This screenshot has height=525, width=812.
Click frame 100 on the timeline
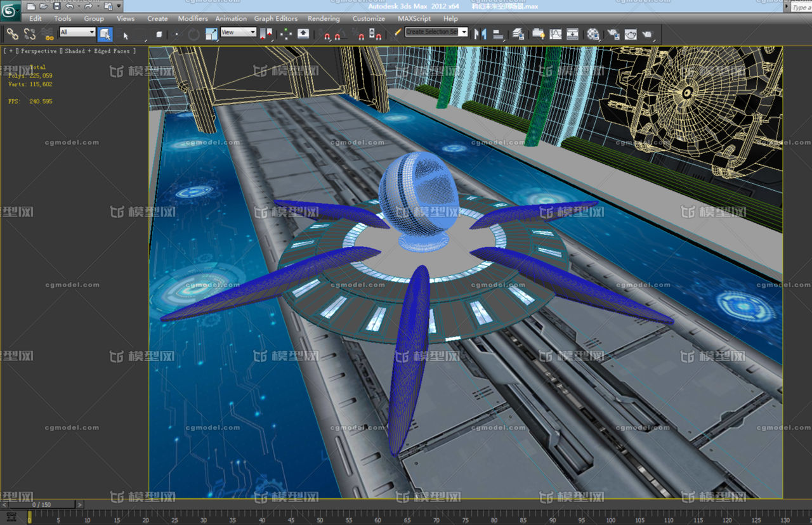(610, 519)
